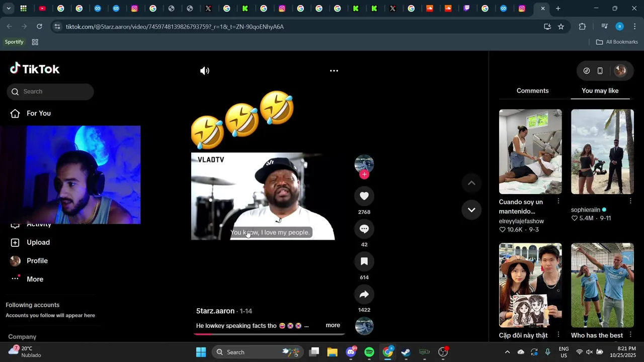Open options for Cặp đôi này thật video
644x362 pixels.
(558, 335)
